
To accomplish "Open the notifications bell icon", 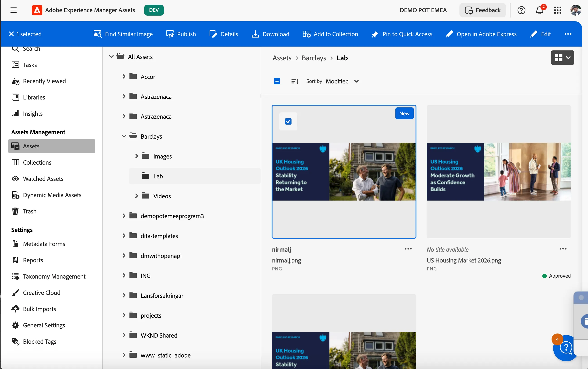I will [540, 10].
